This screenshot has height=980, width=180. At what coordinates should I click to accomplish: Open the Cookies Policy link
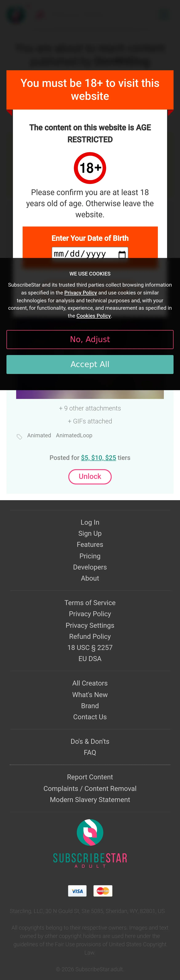click(x=93, y=316)
